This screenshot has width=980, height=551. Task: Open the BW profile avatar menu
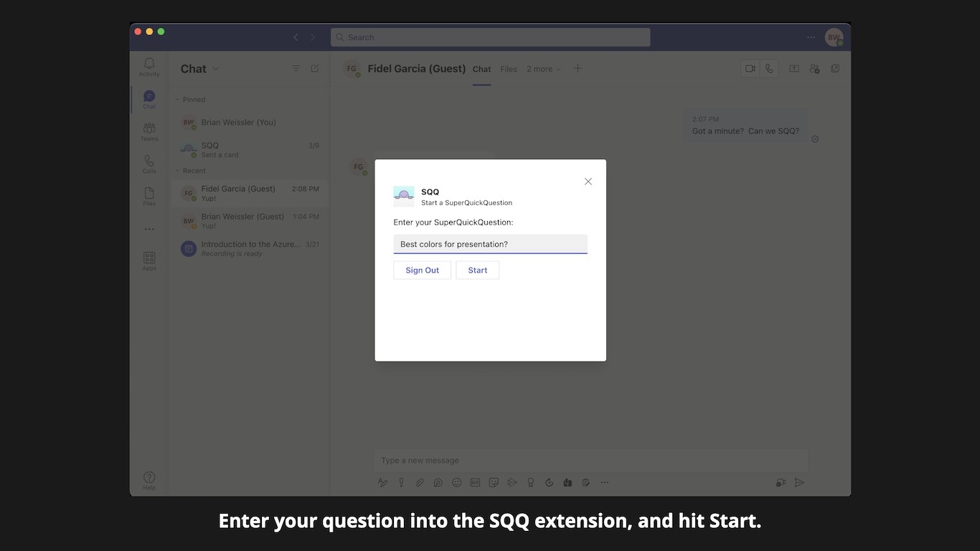pyautogui.click(x=834, y=37)
